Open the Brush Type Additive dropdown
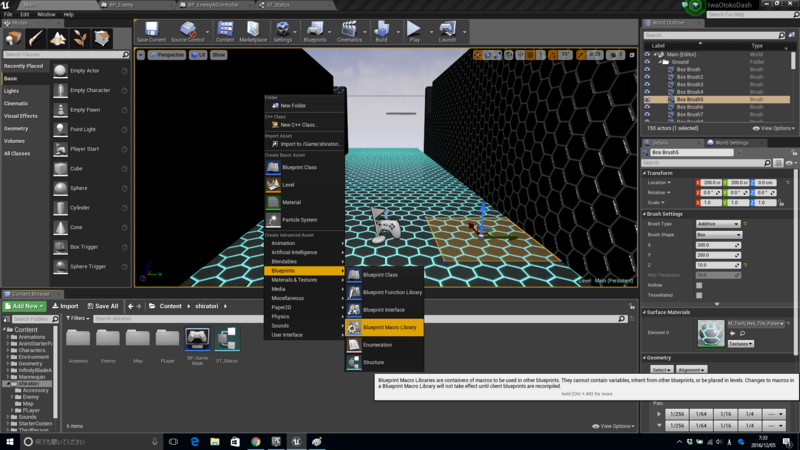 pos(718,224)
